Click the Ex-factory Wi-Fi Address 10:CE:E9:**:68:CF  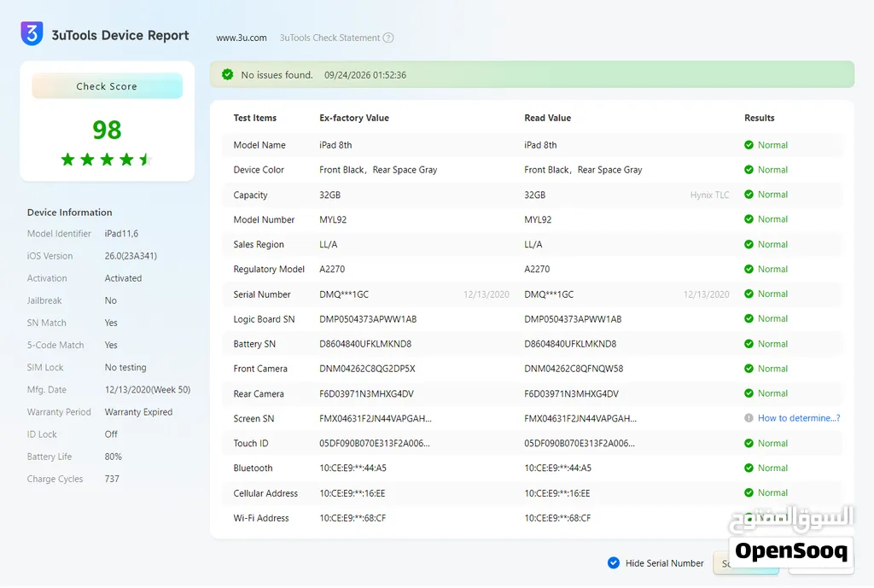(353, 518)
